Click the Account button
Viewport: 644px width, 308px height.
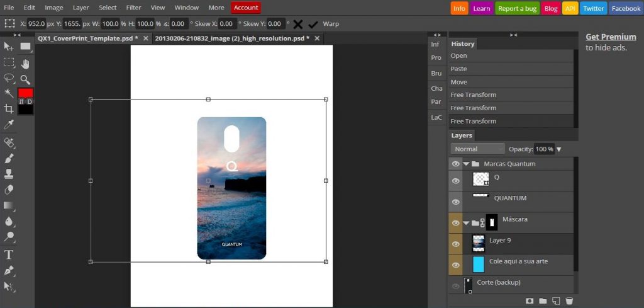tap(246, 8)
